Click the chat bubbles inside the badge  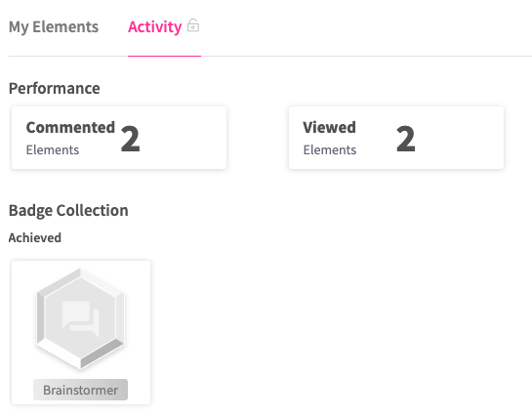click(x=80, y=318)
